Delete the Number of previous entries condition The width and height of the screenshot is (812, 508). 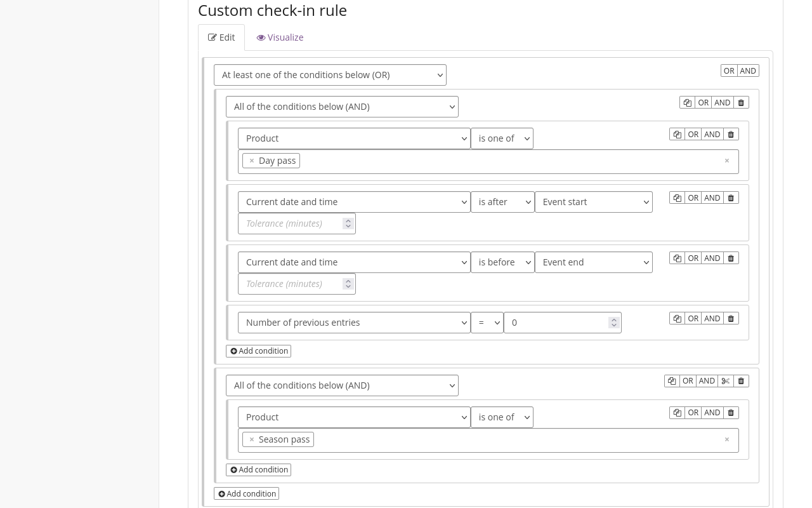pyautogui.click(x=731, y=319)
